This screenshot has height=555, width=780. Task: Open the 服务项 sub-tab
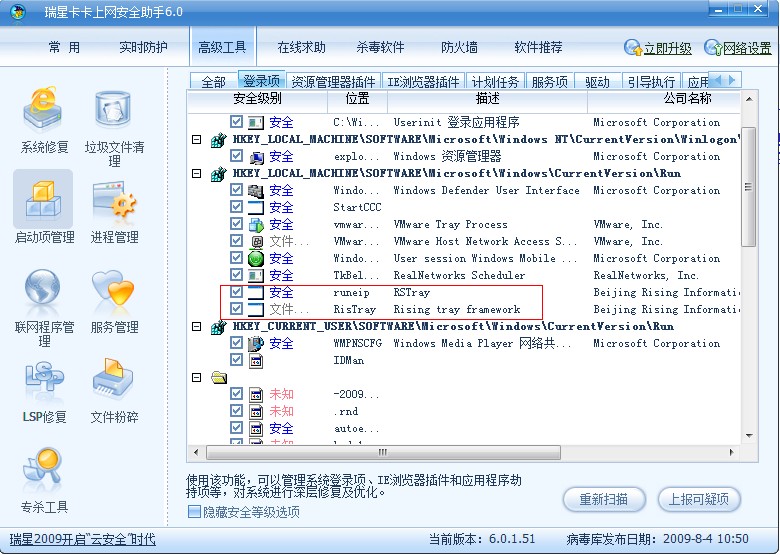549,81
